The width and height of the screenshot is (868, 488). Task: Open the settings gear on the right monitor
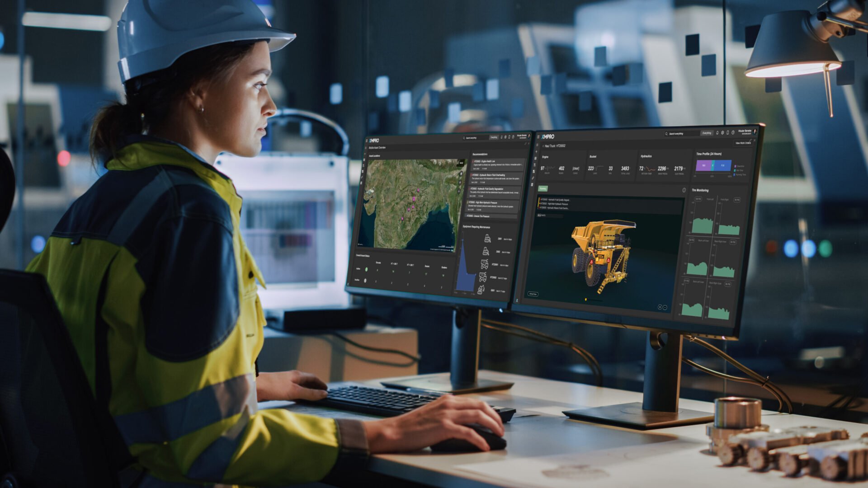click(722, 133)
